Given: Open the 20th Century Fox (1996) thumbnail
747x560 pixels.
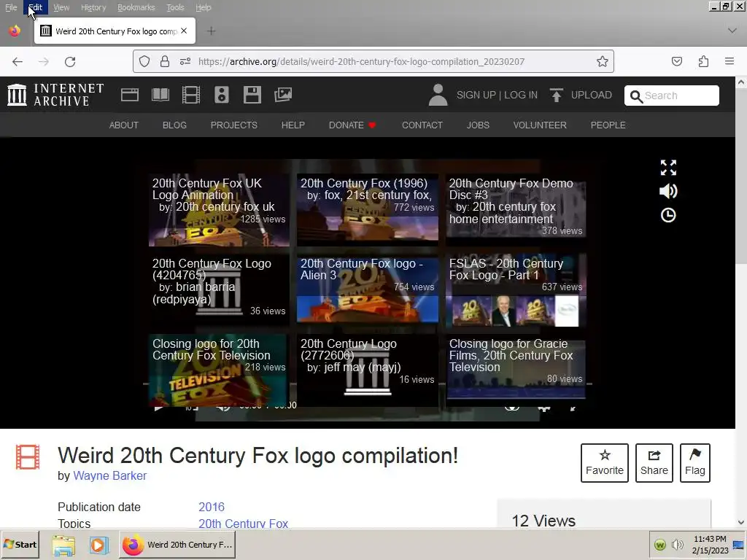Looking at the screenshot, I should point(368,209).
